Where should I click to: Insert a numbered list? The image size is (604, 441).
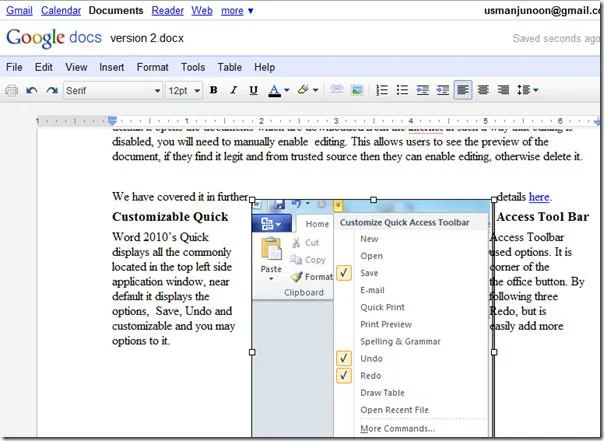[382, 90]
